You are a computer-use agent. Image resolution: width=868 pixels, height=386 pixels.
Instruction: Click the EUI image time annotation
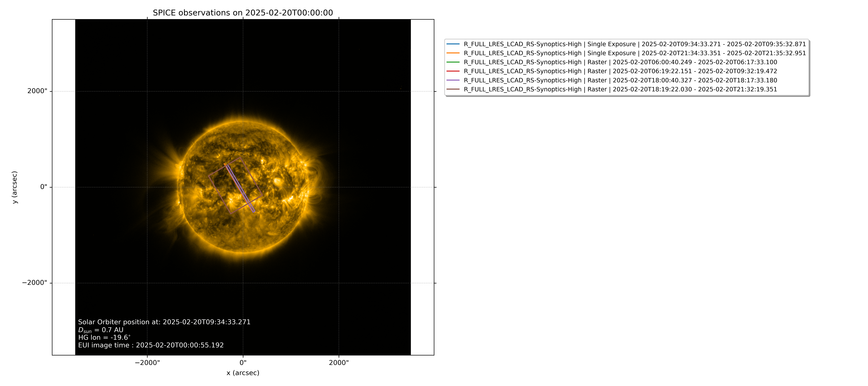[x=151, y=345]
